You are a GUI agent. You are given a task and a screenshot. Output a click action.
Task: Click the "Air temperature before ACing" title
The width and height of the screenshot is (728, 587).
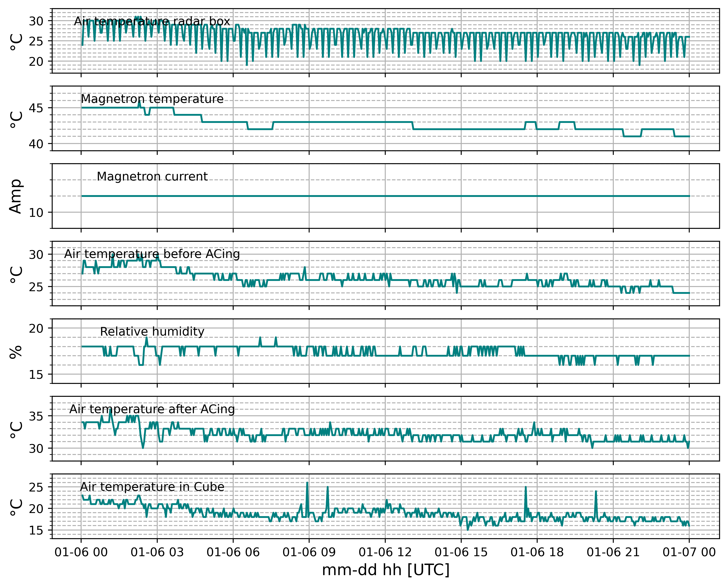152,254
